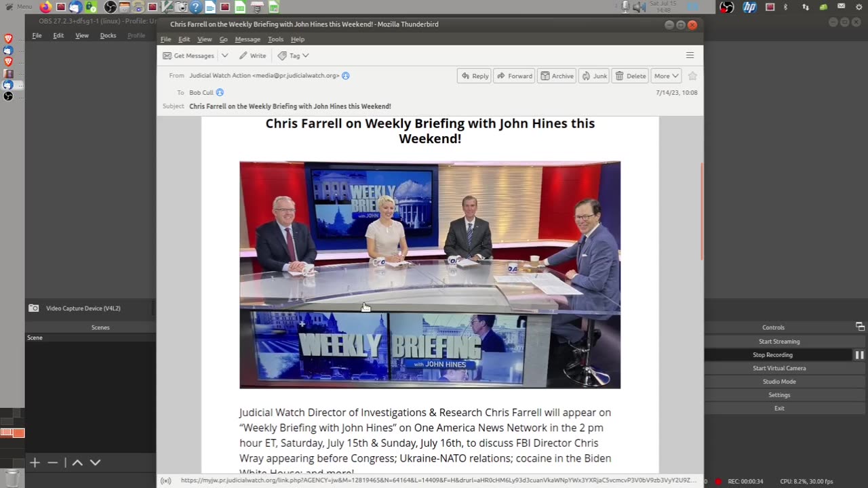Click the message pane vertical scrollbar
Screen dimensions: 868x488
tap(701, 210)
